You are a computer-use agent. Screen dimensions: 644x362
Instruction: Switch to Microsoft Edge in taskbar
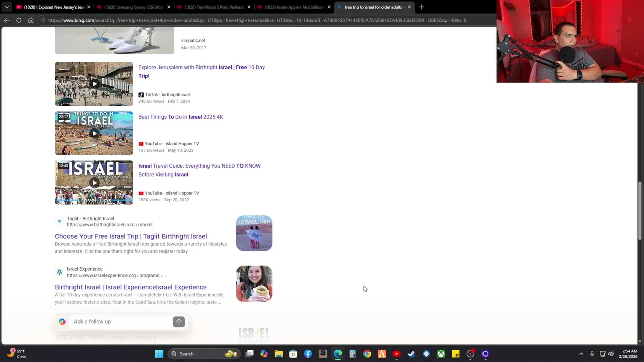(338, 354)
